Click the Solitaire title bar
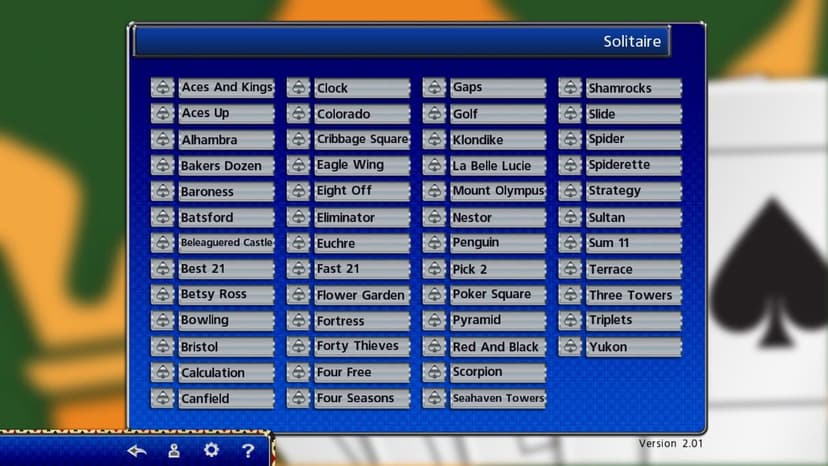Viewport: 828px width, 466px height. 402,41
